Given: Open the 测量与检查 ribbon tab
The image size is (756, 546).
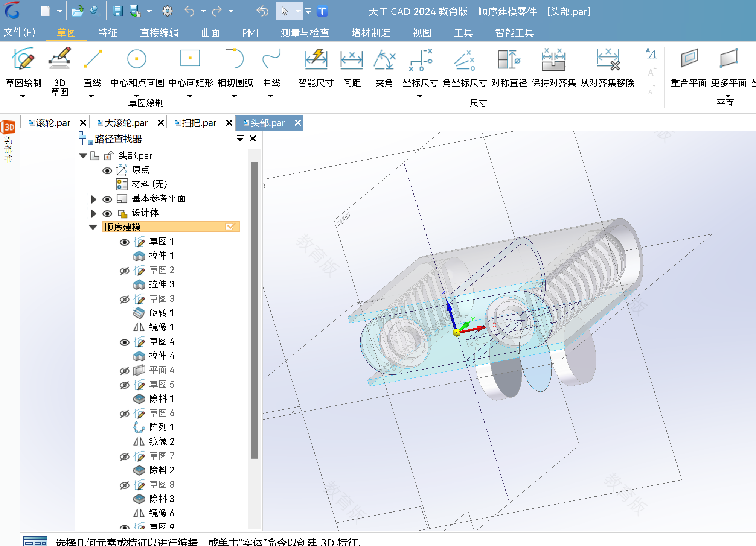Looking at the screenshot, I should 305,33.
